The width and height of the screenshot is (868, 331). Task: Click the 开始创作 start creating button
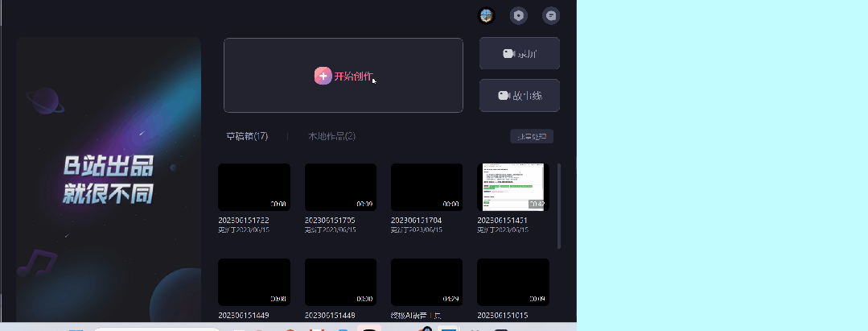343,76
